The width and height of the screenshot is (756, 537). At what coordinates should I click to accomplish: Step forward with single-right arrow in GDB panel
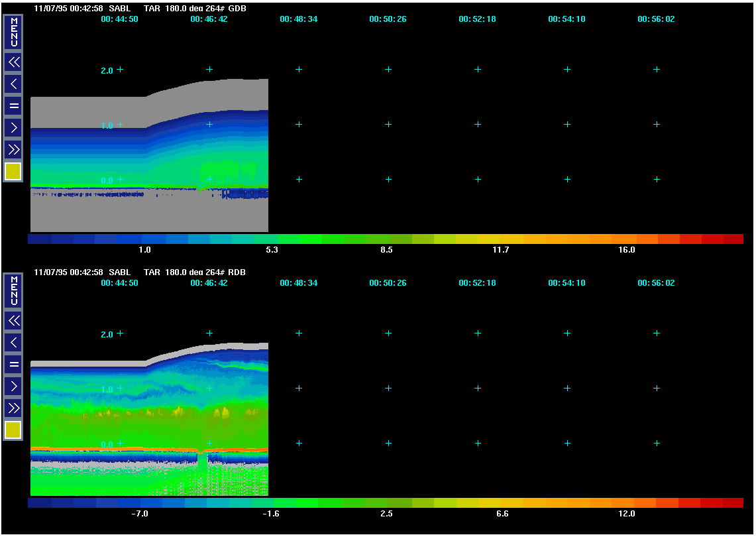[13, 127]
